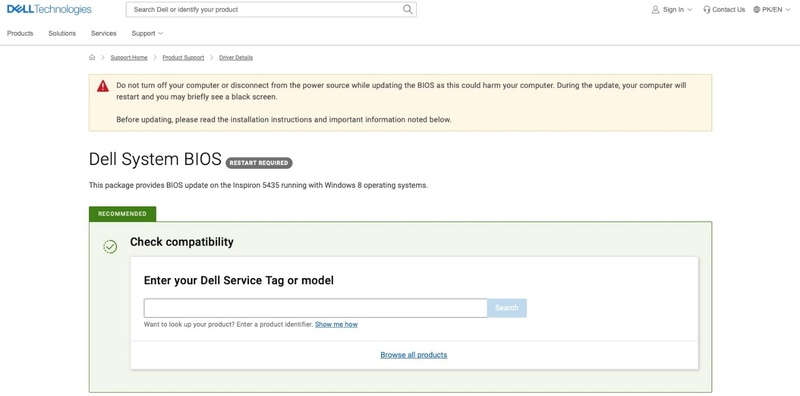Click the Search button next to service tag field
This screenshot has width=800, height=396.
click(x=507, y=308)
